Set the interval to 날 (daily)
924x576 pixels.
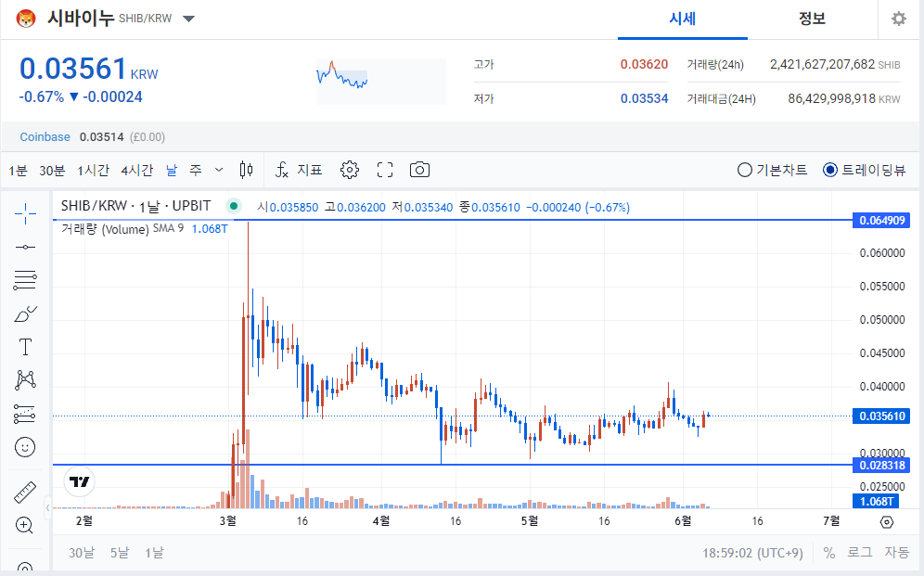point(172,171)
